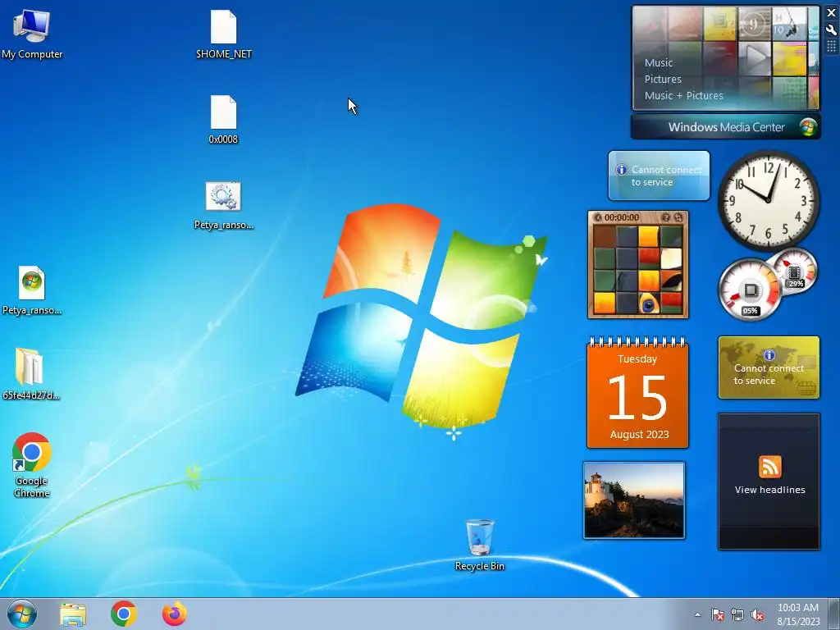This screenshot has width=840, height=630.
Task: Open the taskbar clock showing 10:03 AM
Action: tap(798, 614)
